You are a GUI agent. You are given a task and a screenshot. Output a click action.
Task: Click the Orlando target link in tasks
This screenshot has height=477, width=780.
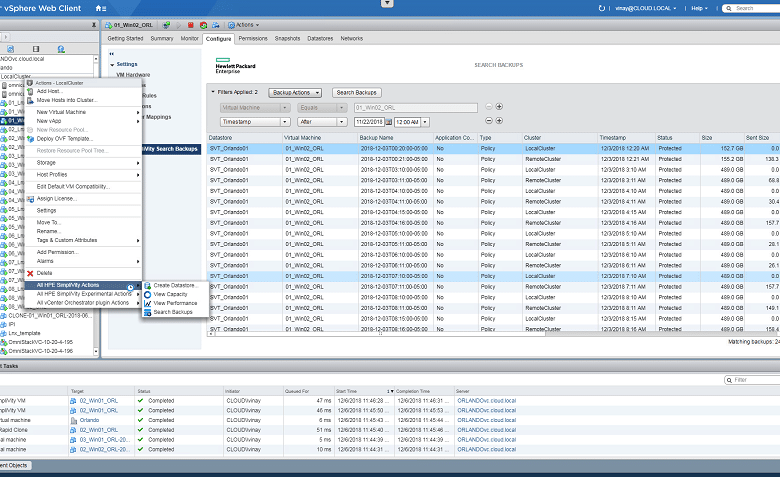pos(89,420)
